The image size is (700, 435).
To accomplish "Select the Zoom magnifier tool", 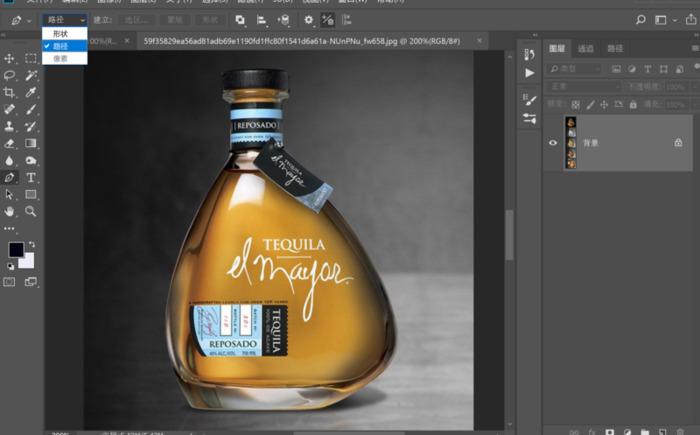I will [31, 211].
